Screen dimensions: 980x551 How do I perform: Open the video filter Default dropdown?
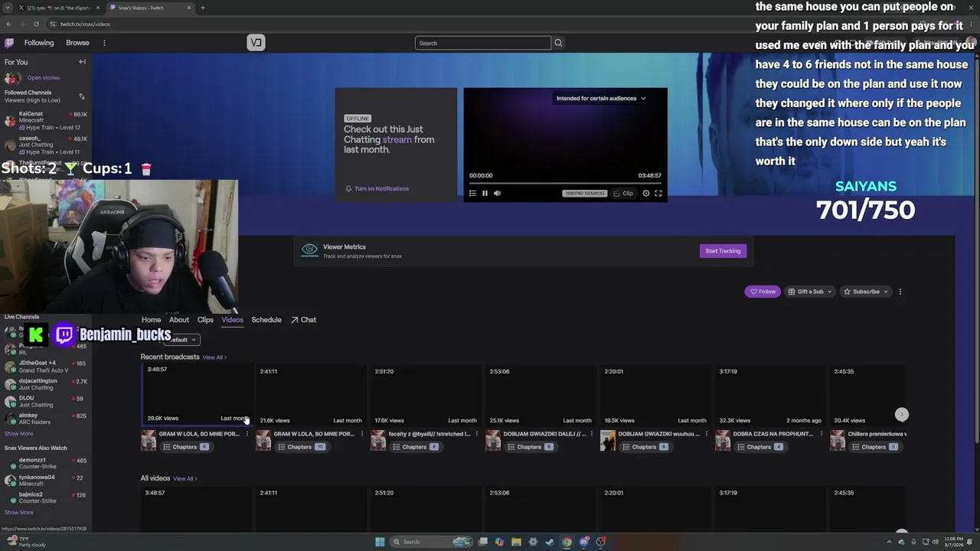click(181, 340)
